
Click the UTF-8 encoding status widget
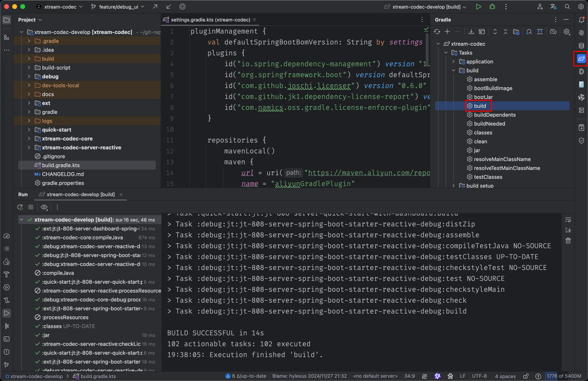click(479, 376)
